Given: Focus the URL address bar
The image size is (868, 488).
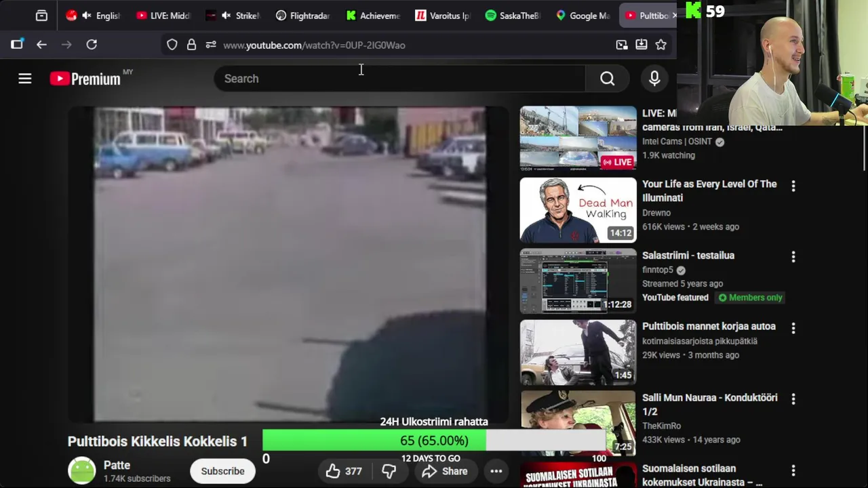Looking at the screenshot, I should 414,45.
